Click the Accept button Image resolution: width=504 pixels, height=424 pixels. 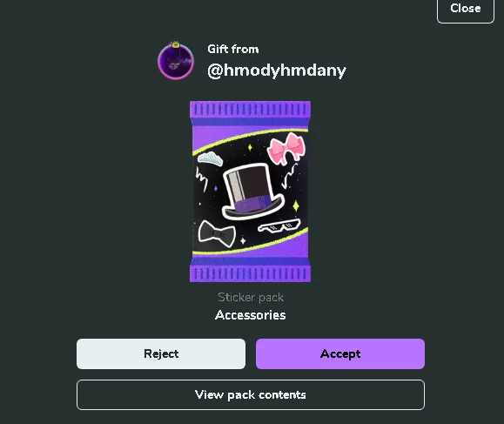click(340, 353)
